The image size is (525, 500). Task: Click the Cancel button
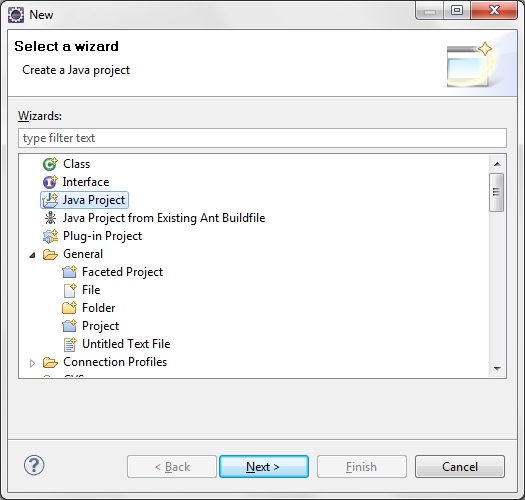460,467
